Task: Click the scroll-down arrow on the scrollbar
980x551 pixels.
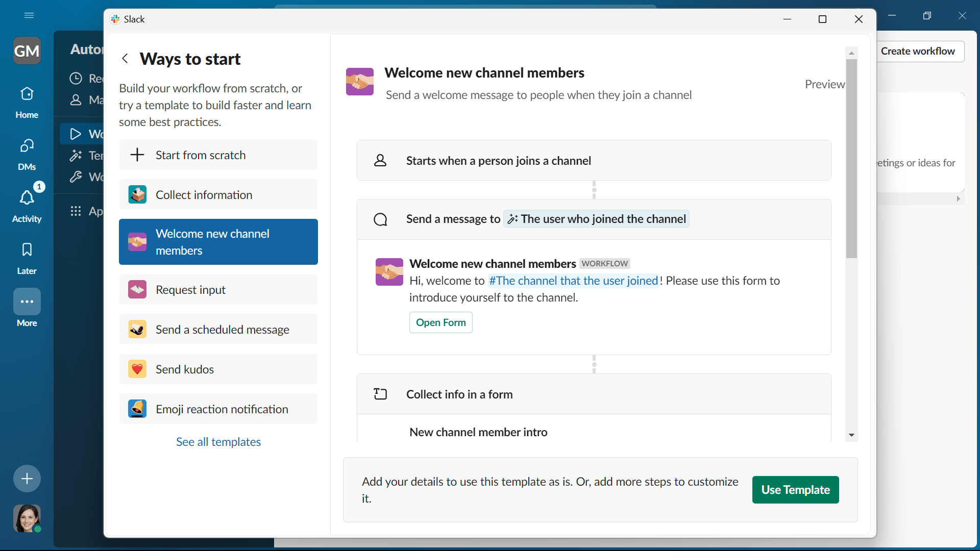Action: (851, 435)
